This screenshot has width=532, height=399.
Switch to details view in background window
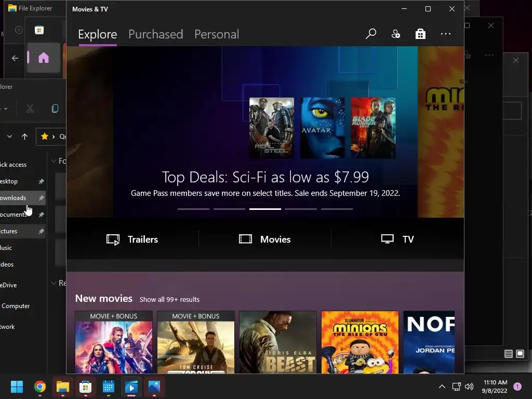click(508, 354)
